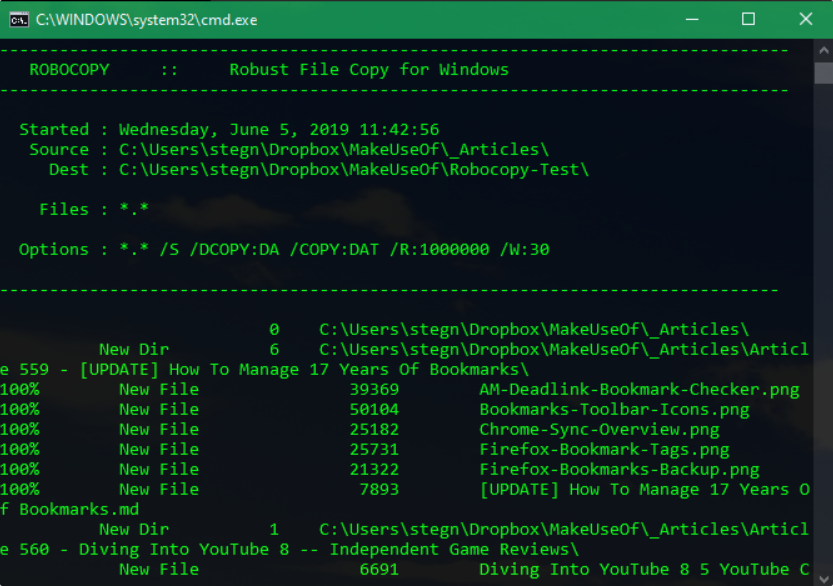Screen dimensions: 833x586
Task: Click 'Robust File Copy for Windows' text
Action: (369, 70)
